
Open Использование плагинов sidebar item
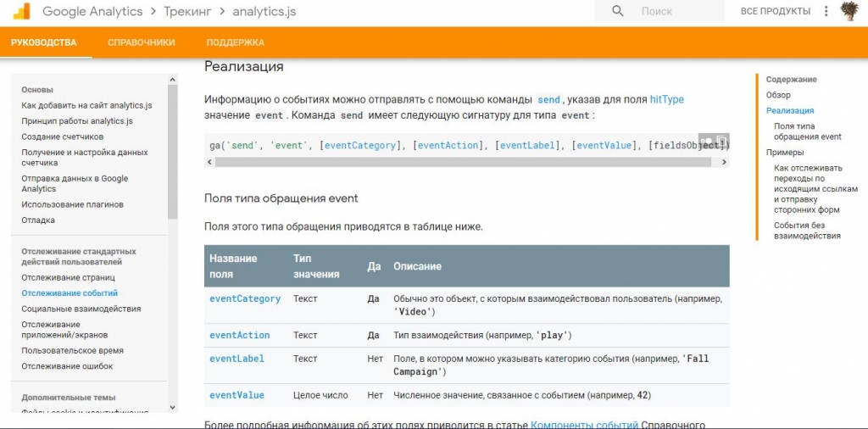click(73, 204)
